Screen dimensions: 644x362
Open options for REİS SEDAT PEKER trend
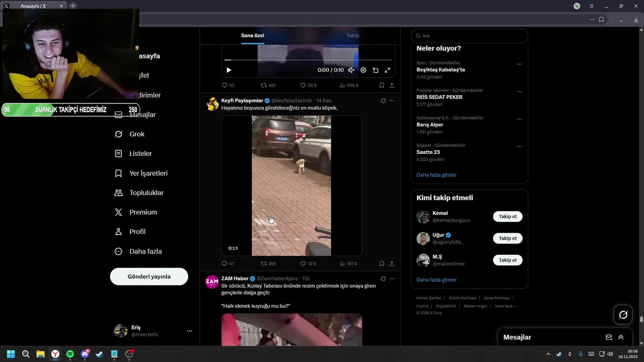coord(519,92)
